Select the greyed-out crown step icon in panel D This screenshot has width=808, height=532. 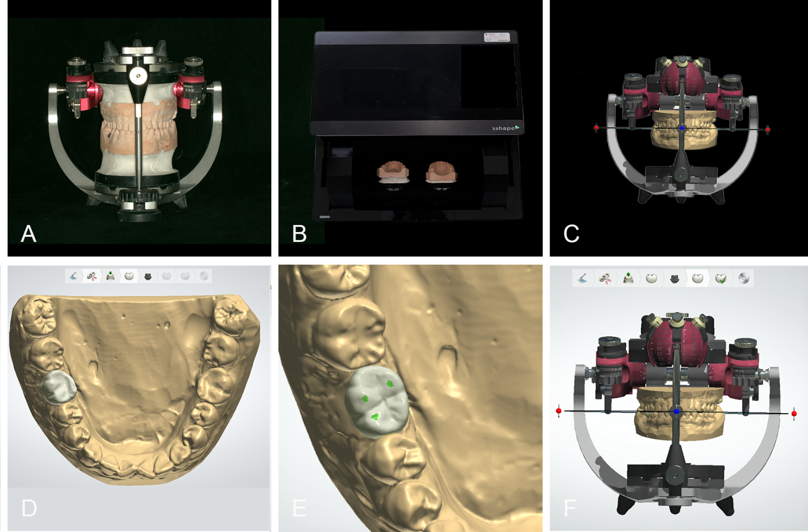167,276
